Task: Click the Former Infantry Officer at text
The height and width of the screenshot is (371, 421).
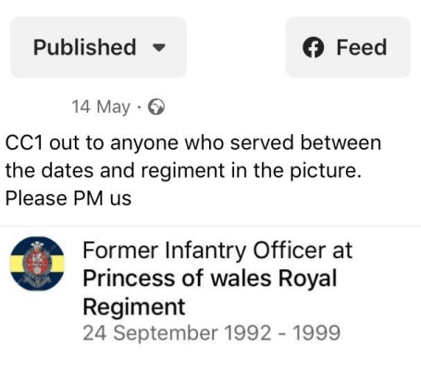Action: click(217, 250)
